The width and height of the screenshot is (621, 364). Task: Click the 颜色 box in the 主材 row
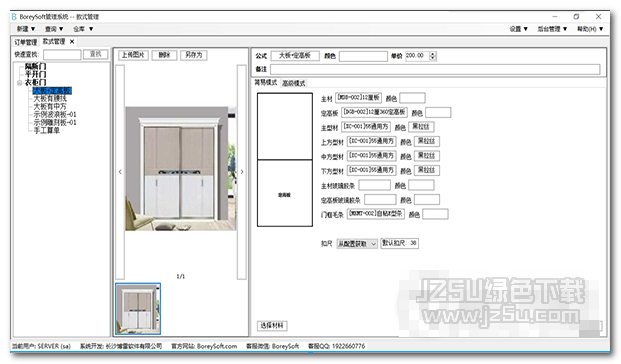coord(412,98)
